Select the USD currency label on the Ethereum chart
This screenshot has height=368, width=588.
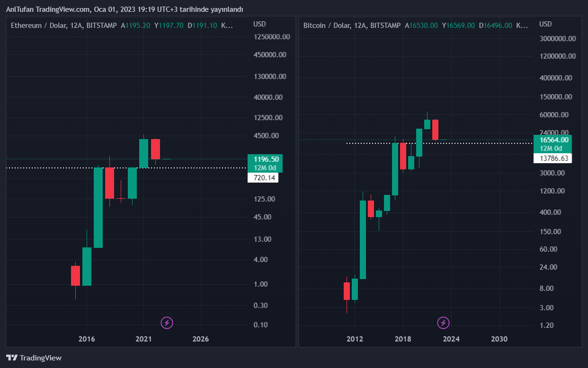point(259,24)
